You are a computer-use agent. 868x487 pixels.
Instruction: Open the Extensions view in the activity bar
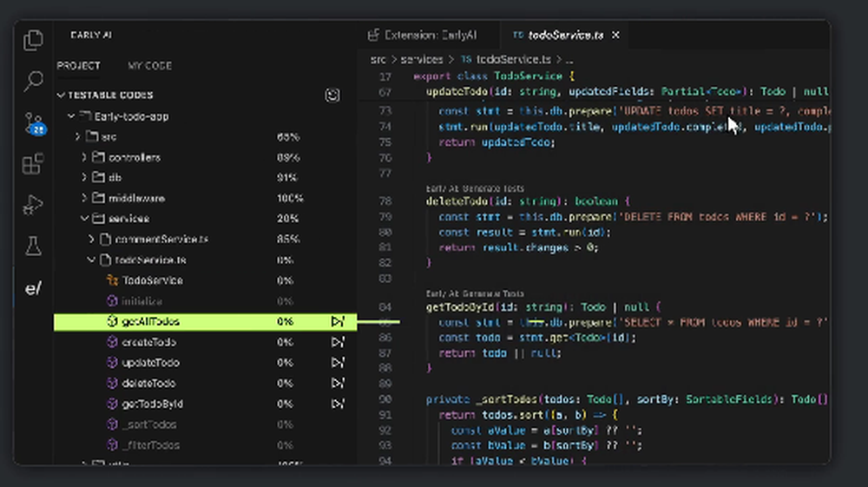click(x=33, y=164)
